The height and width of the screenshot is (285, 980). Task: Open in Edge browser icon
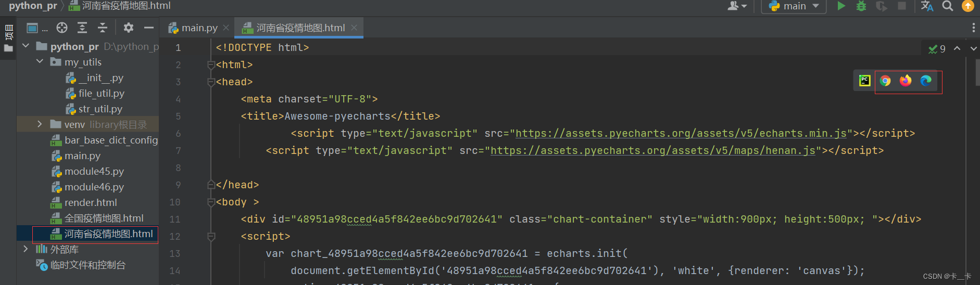coord(926,81)
